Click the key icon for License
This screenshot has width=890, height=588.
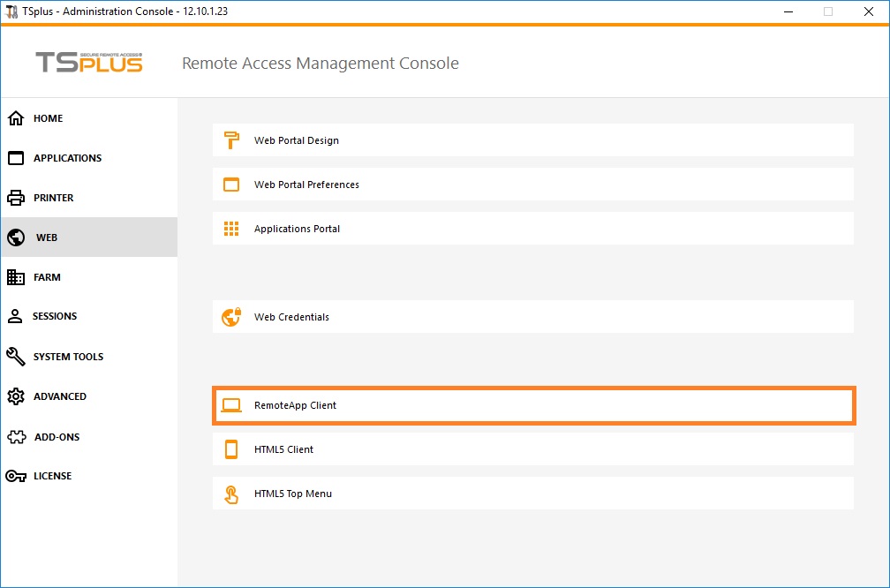pos(16,476)
